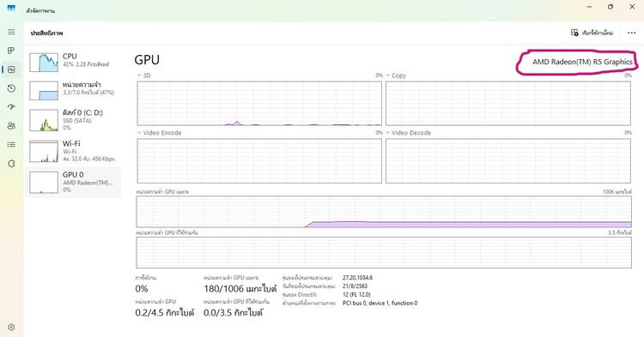
Task: Click the driver version 27.20.1034.6
Action: [x=358, y=278]
